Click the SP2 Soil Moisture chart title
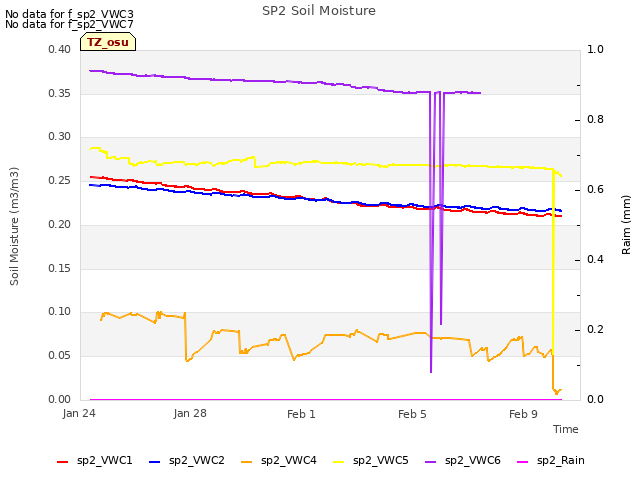 pyautogui.click(x=319, y=10)
